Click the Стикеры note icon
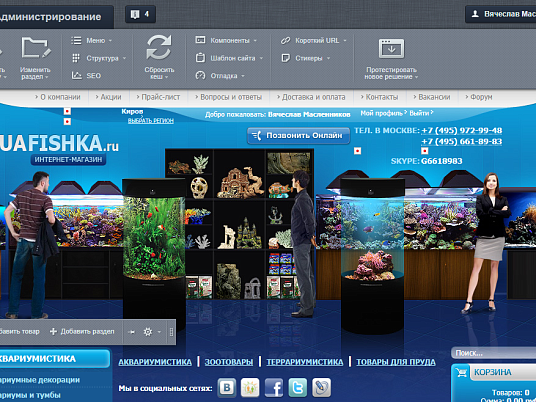This screenshot has width=536, height=402. [285, 58]
